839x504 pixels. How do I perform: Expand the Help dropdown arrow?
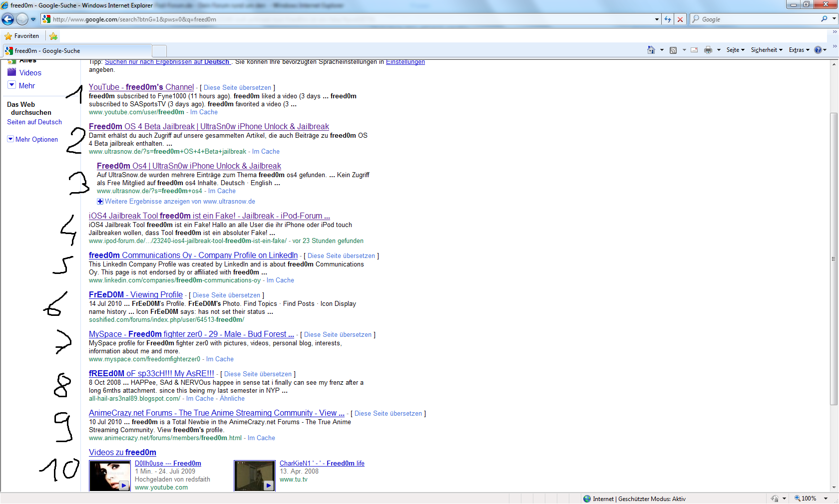coord(825,50)
